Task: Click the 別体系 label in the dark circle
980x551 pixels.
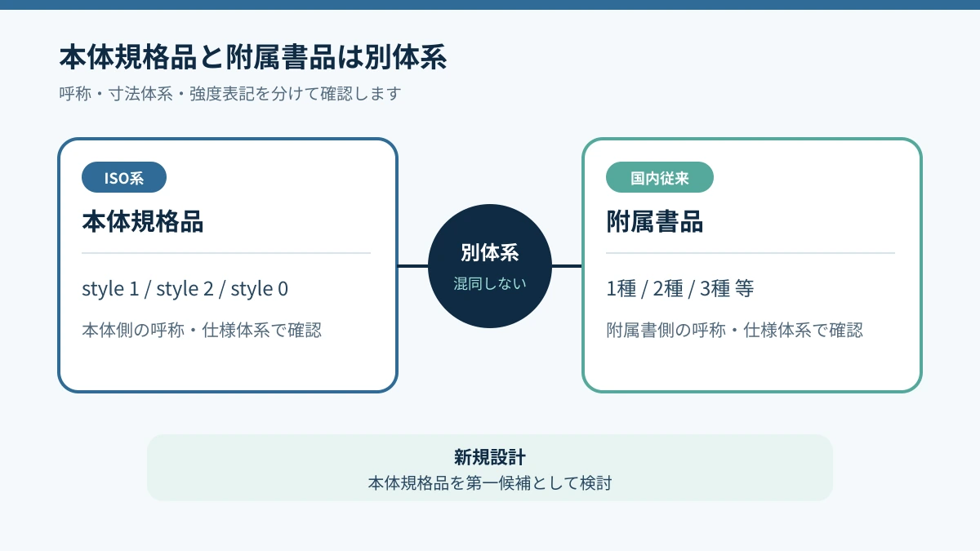Action: (x=490, y=253)
